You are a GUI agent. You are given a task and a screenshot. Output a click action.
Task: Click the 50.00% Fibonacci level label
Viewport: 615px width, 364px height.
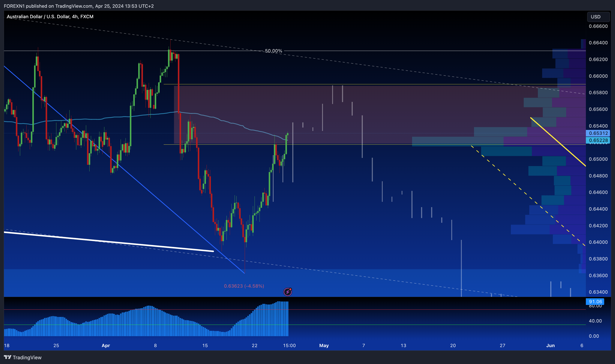pos(273,51)
